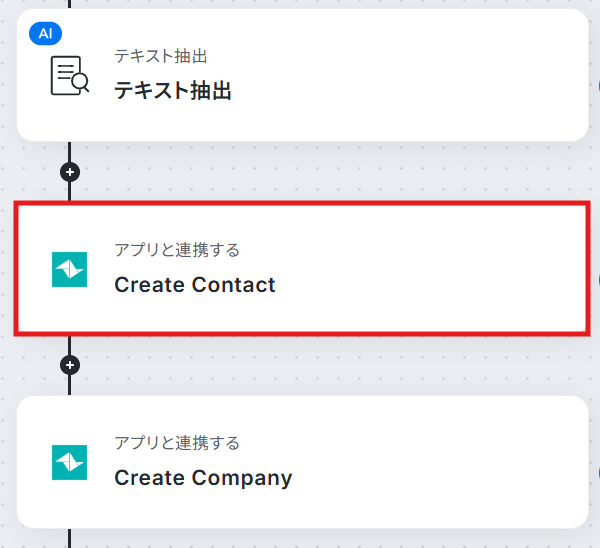The image size is (600, 548).
Task: Select the テキスト抽出 step card
Action: tap(400, 75)
